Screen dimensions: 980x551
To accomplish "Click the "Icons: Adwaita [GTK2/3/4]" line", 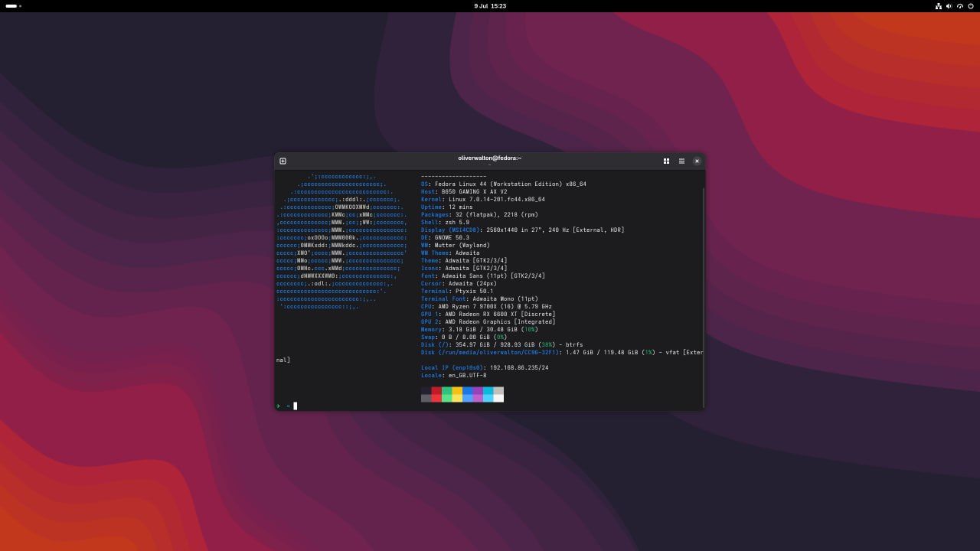I will pos(464,268).
